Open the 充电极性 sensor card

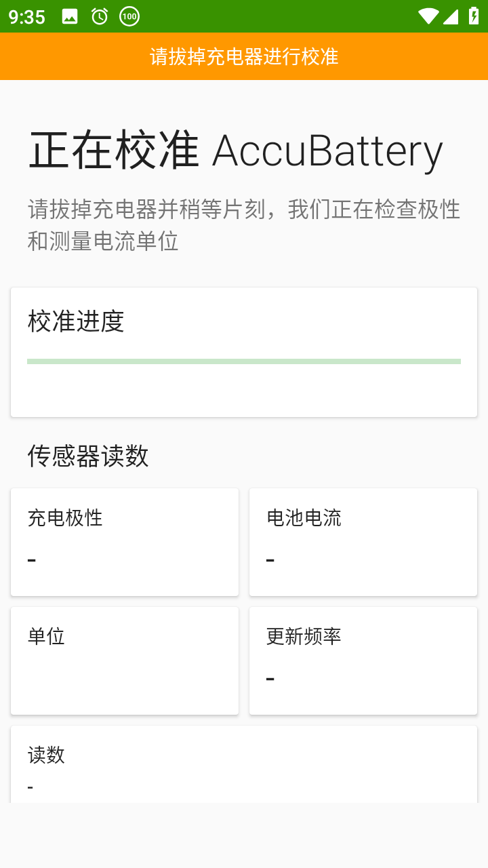(125, 541)
